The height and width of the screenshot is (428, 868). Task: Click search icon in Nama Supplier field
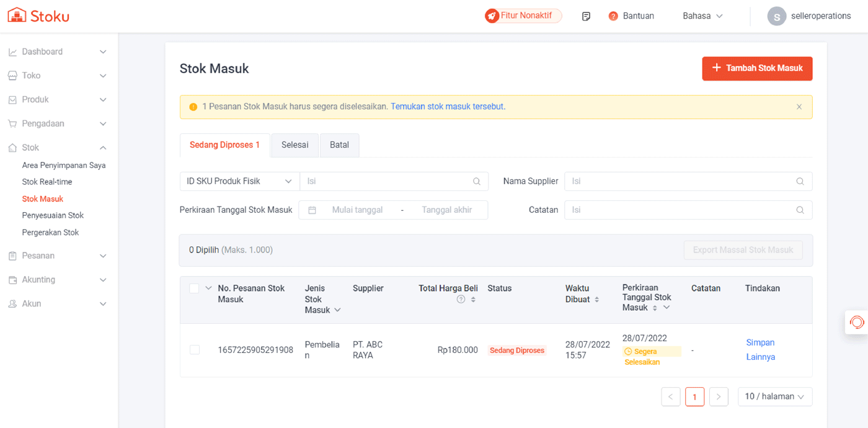(x=800, y=182)
